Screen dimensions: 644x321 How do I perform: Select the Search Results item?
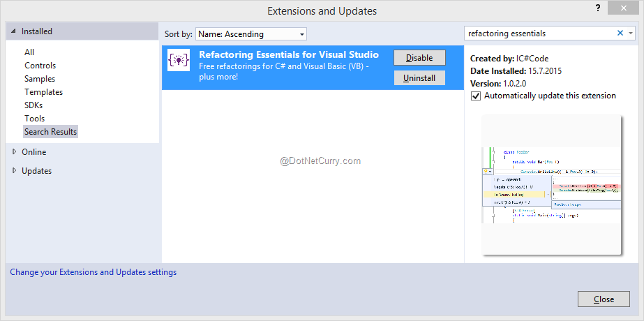50,131
